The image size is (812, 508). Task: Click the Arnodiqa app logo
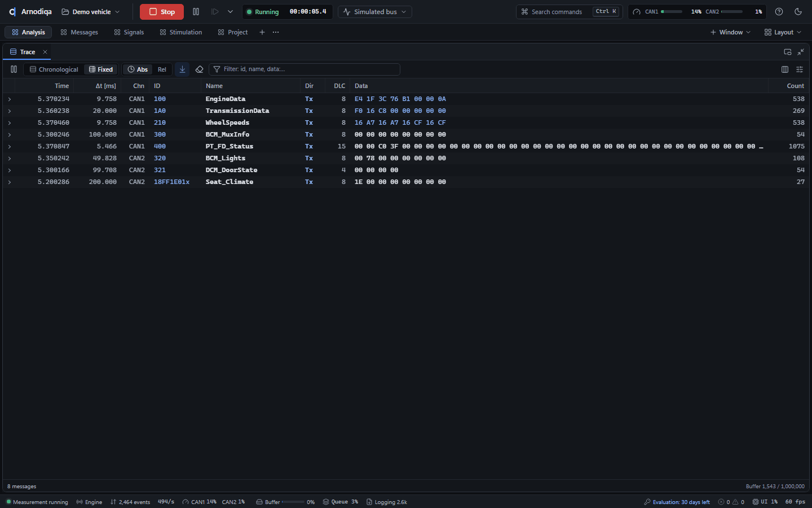pyautogui.click(x=12, y=12)
